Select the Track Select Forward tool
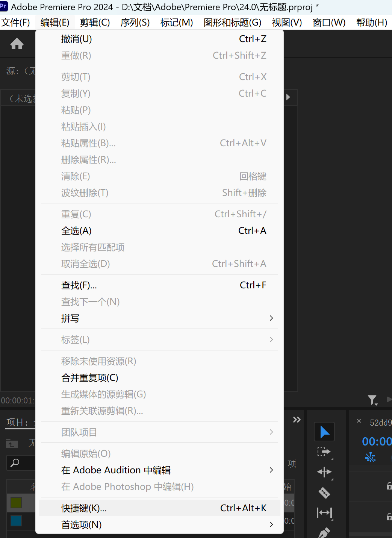This screenshot has height=538, width=392. point(324,452)
